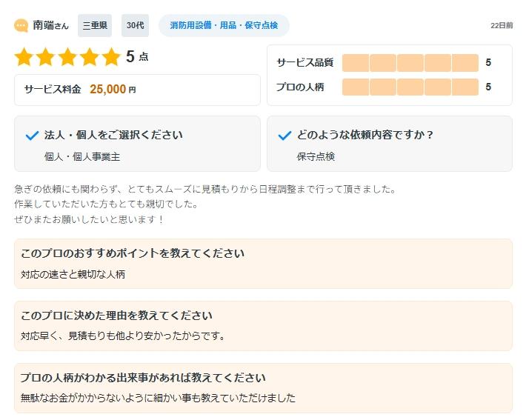This screenshot has width=526, height=420.
Task: Click the first yellow rating star
Action: click(x=24, y=57)
